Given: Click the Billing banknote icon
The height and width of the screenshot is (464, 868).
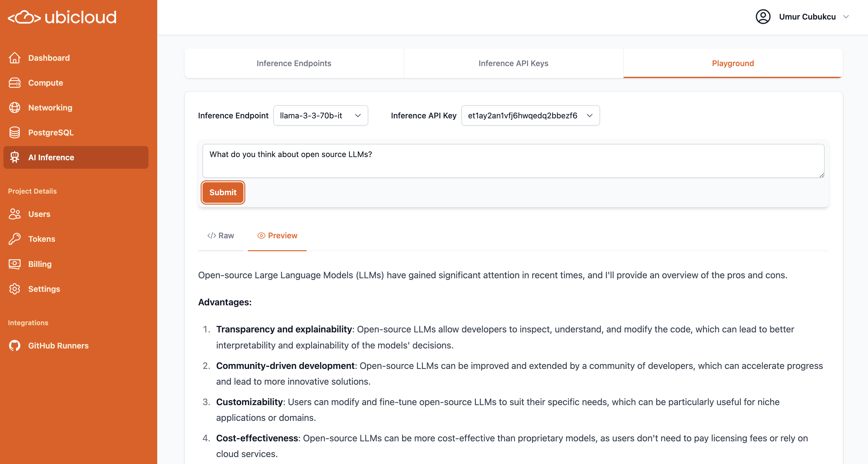Looking at the screenshot, I should click(14, 264).
